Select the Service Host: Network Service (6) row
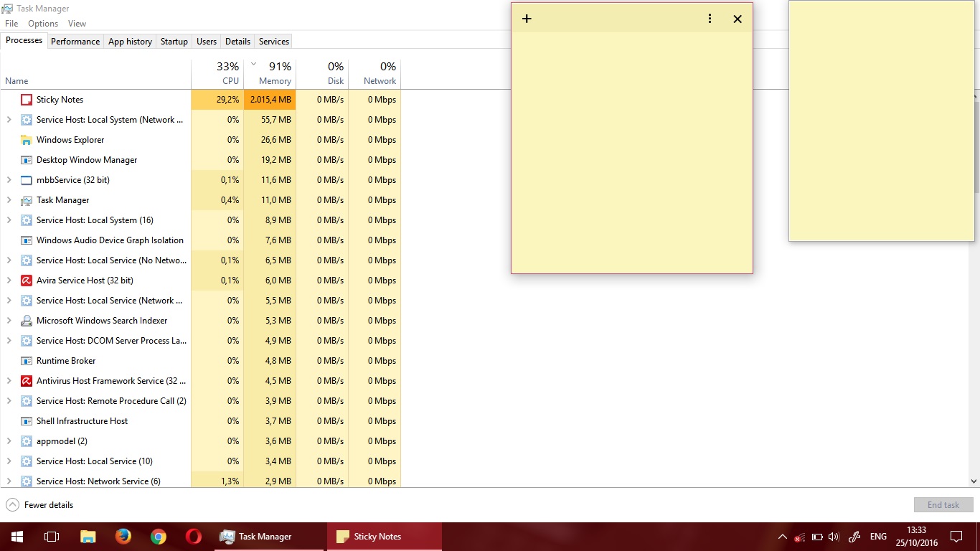The width and height of the screenshot is (980, 551). pos(200,481)
